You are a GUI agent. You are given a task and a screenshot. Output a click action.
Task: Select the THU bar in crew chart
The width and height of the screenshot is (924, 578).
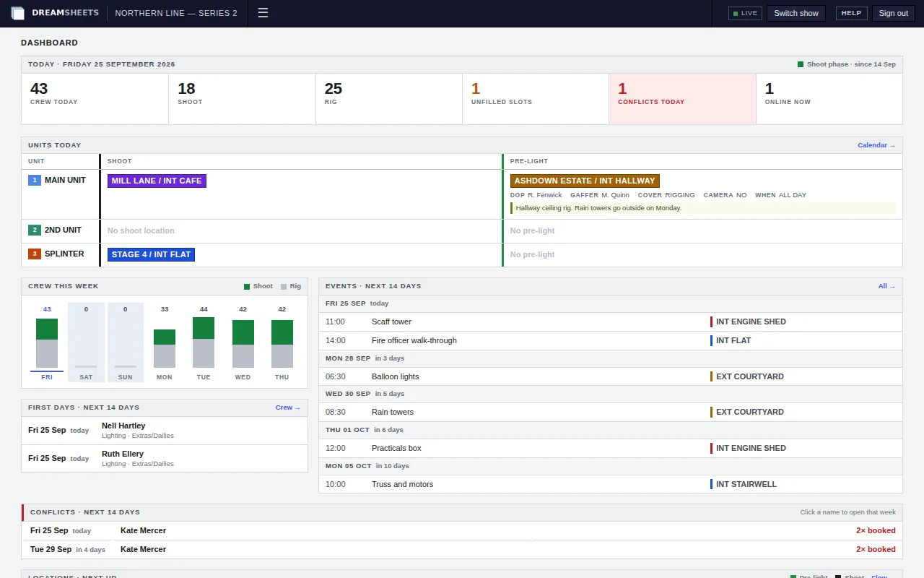click(282, 342)
